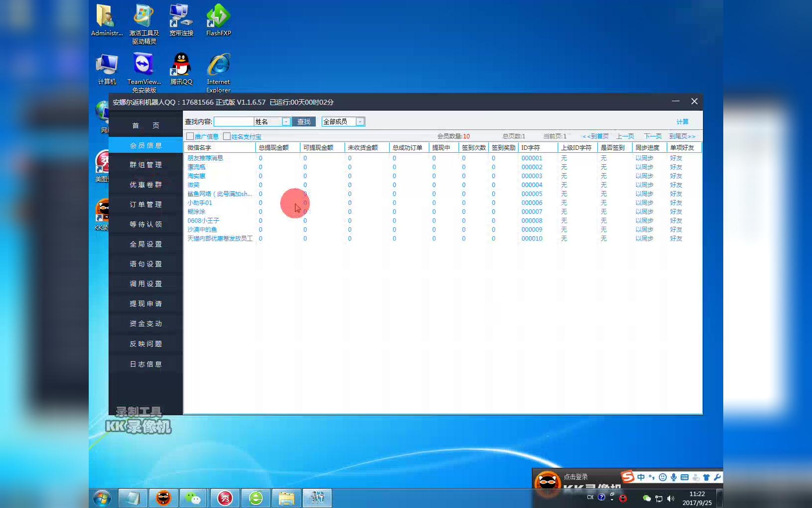Click ID value 000010
This screenshot has width=812, height=508.
pos(532,239)
